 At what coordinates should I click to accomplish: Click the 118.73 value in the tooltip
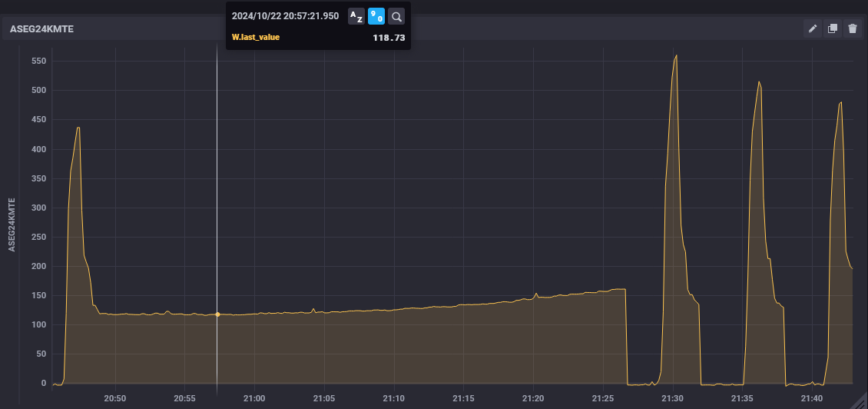(x=388, y=37)
